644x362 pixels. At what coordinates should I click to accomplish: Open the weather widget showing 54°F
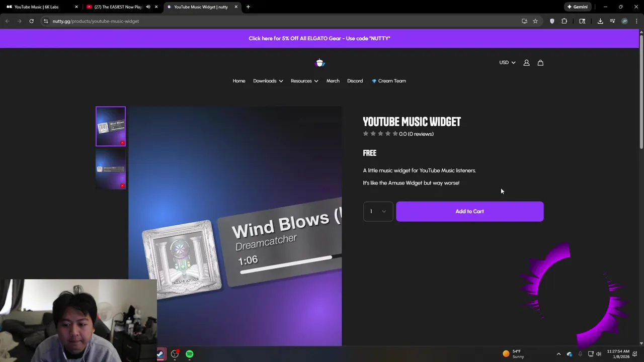[x=514, y=354]
